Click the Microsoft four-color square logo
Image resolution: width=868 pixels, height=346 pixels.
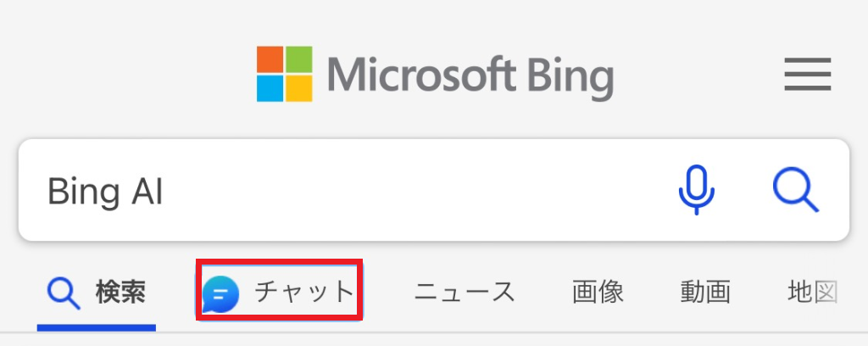(x=284, y=74)
